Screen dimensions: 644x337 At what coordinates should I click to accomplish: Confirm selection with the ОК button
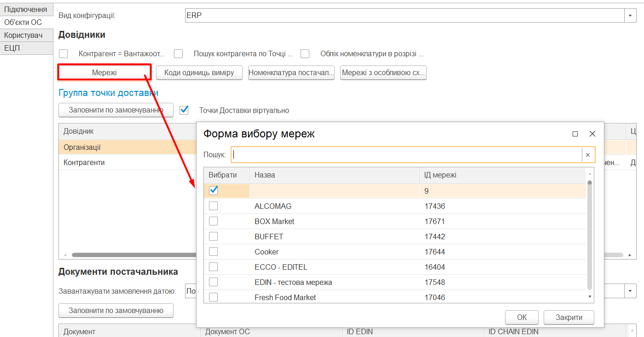point(522,317)
